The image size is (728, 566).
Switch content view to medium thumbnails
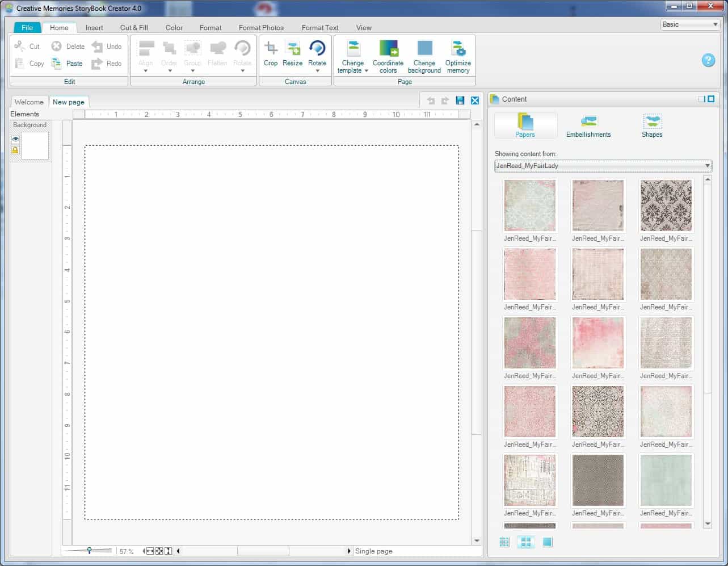(x=526, y=542)
